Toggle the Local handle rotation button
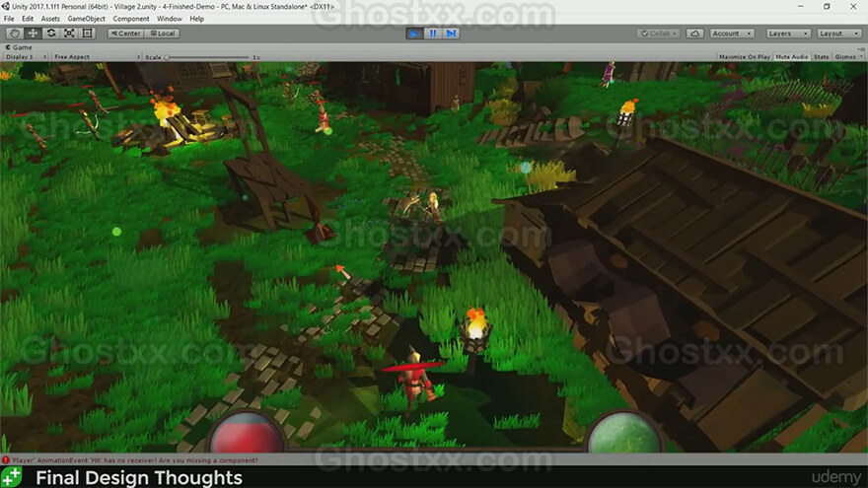868x488 pixels. (x=162, y=34)
